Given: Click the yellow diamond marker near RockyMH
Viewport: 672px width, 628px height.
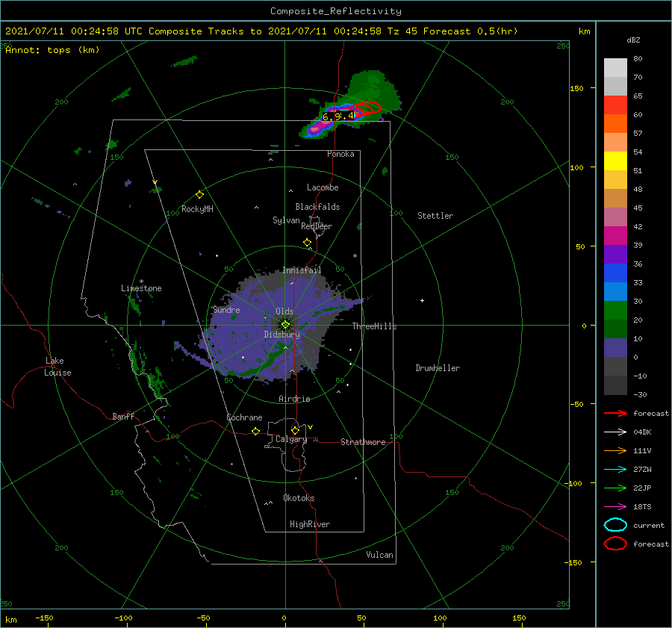Looking at the screenshot, I should [x=199, y=195].
